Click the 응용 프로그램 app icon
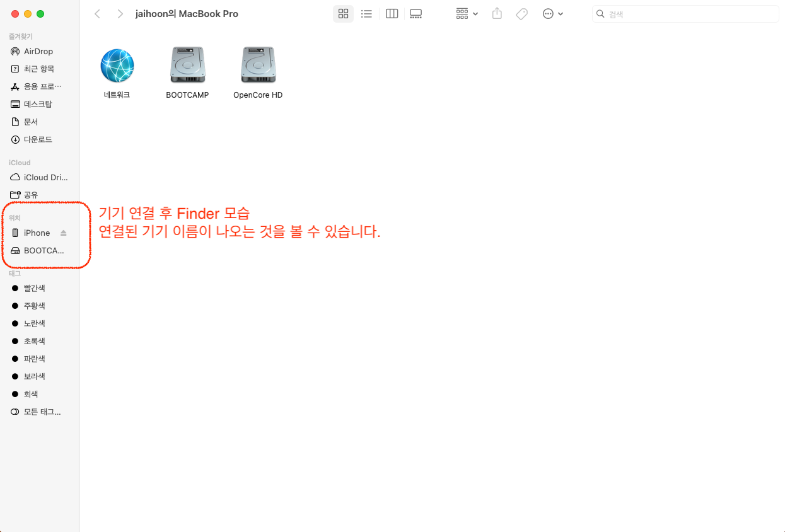The width and height of the screenshot is (785, 532). [x=16, y=86]
